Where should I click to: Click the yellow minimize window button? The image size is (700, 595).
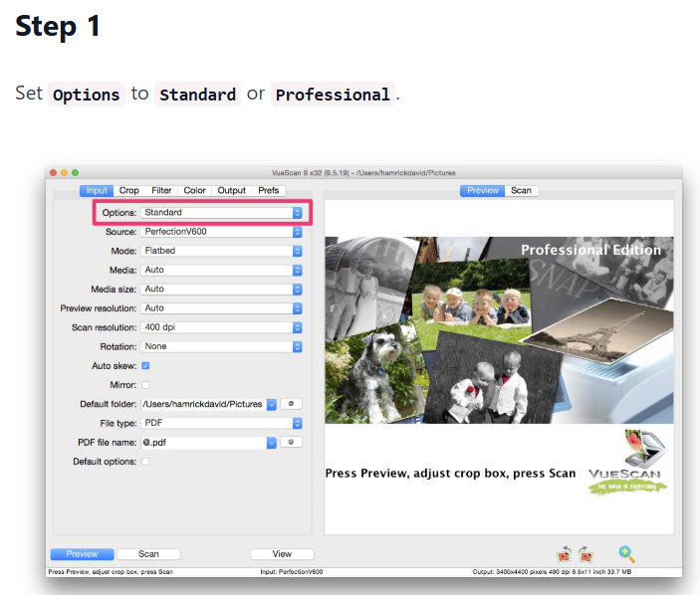(x=65, y=172)
